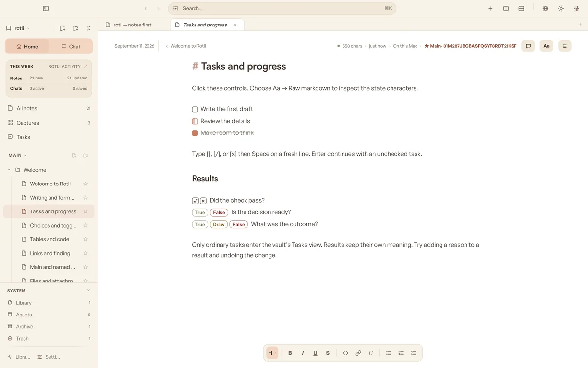Open the outline list icon in note header
The image size is (588, 368).
click(564, 46)
